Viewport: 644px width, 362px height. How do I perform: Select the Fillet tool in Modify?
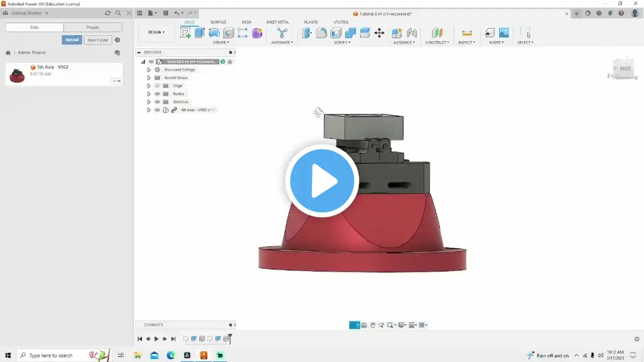click(x=321, y=33)
